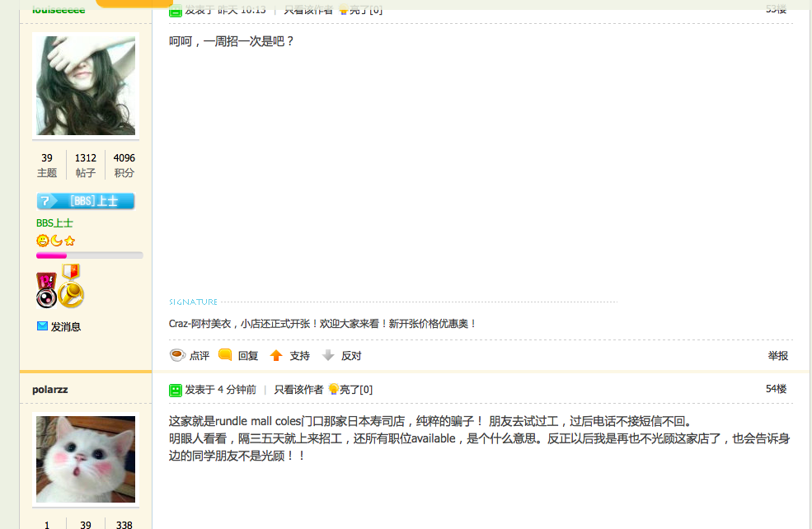Open louiseeeee's 39 主题 threads
This screenshot has height=529, width=812.
47,165
